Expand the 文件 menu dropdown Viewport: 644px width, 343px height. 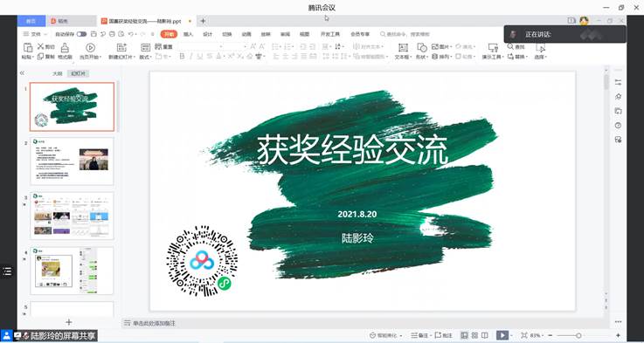click(35, 34)
